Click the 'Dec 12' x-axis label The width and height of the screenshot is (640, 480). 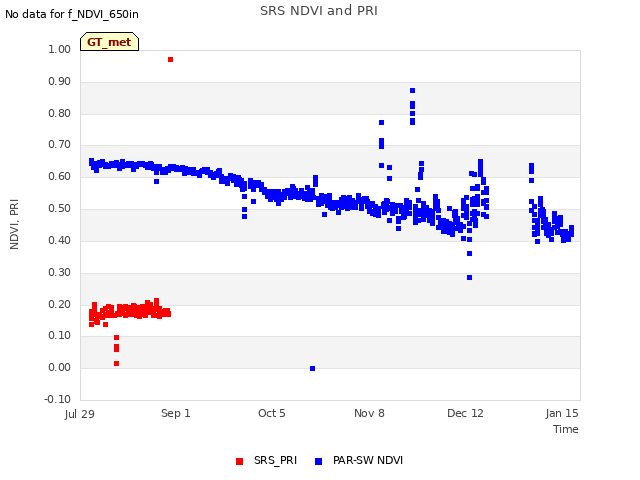coord(465,413)
